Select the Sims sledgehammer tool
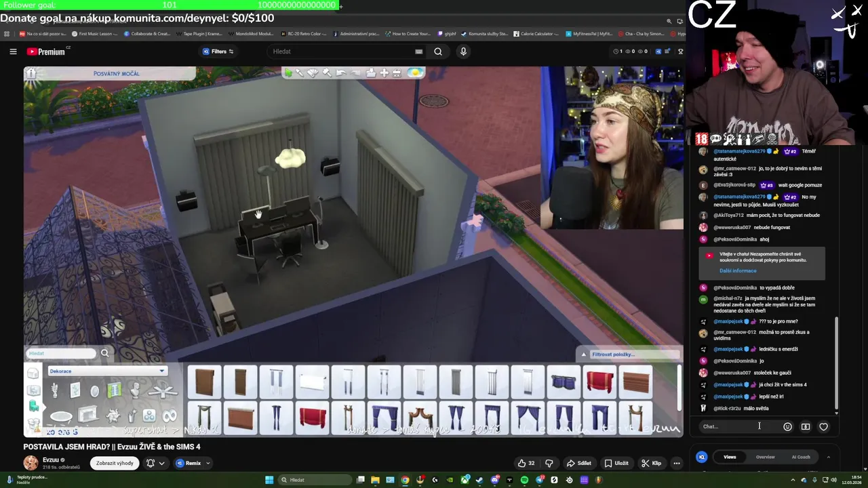 click(327, 73)
